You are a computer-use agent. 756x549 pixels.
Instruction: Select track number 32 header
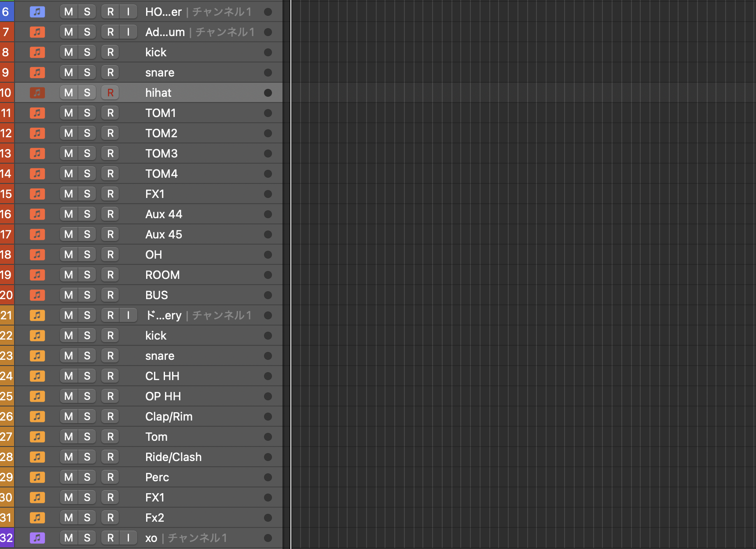7,538
